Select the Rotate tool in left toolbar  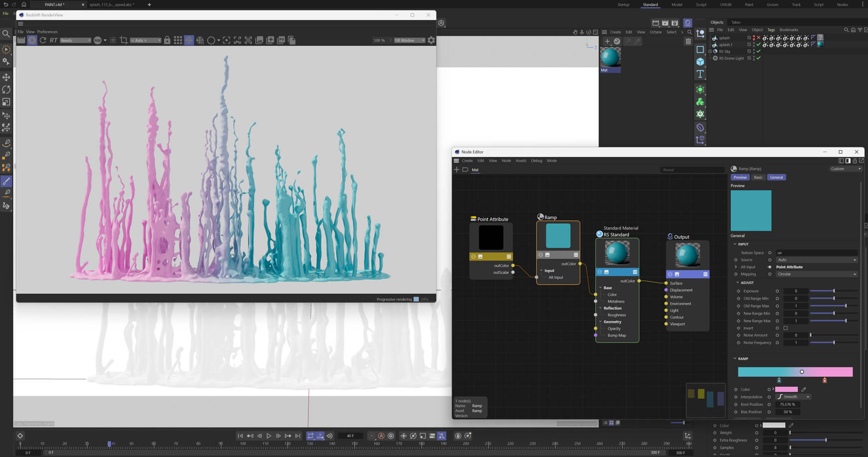[6, 89]
